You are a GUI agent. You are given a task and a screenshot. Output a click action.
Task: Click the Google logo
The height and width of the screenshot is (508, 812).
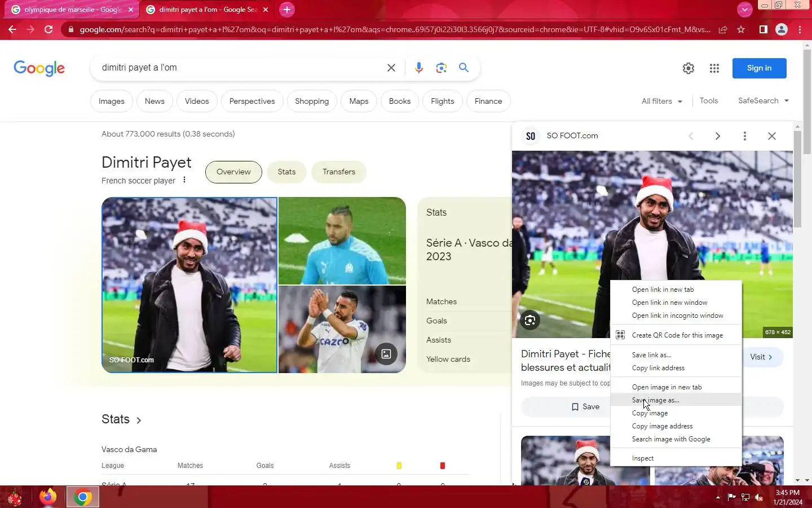click(x=39, y=68)
